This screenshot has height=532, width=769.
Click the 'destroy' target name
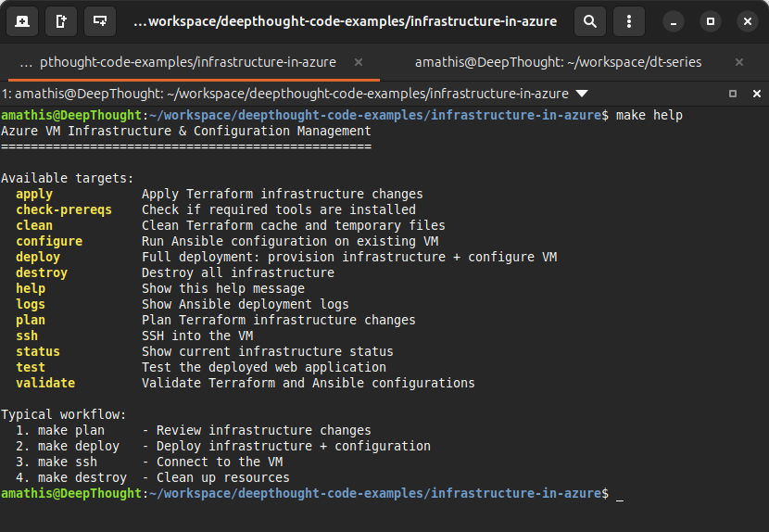pos(42,272)
